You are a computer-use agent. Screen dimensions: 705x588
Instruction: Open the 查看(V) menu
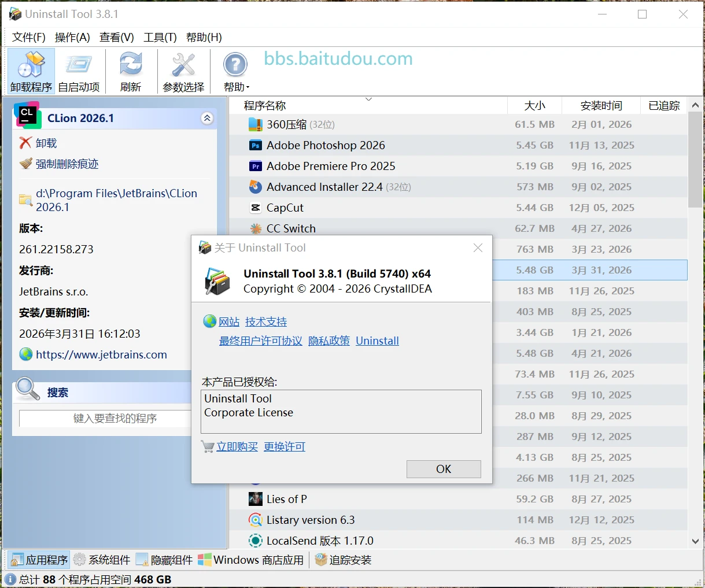click(x=117, y=37)
